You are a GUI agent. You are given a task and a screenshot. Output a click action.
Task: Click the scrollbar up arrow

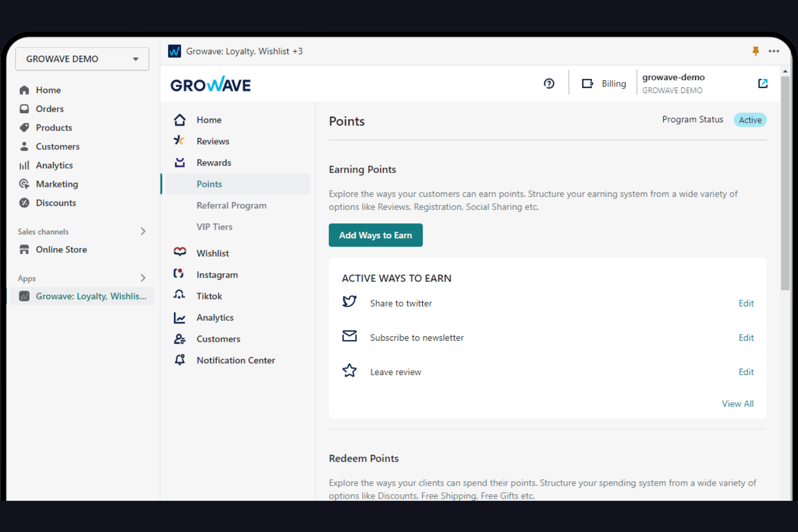(785, 71)
